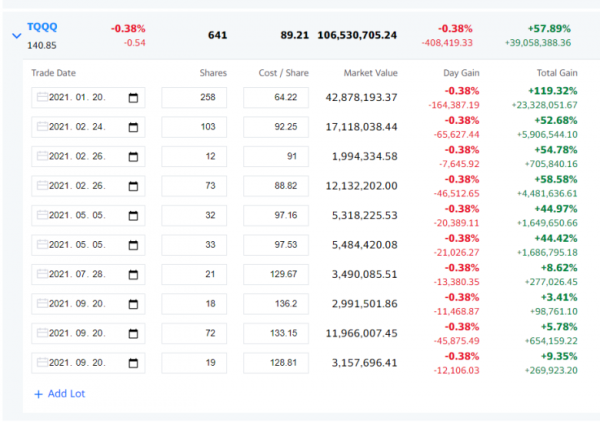Collapse the TQQQ holdings chevron
Viewport: 600px width, 422px height.
pos(16,36)
